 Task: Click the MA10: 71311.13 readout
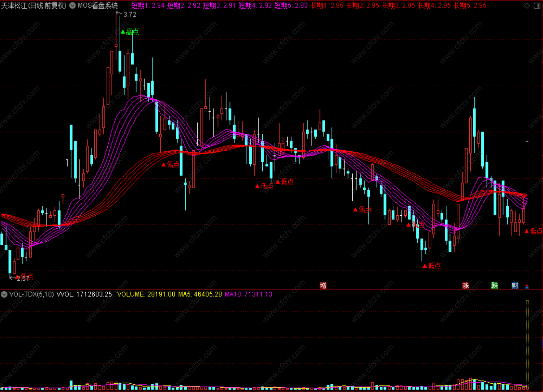pyautogui.click(x=249, y=294)
